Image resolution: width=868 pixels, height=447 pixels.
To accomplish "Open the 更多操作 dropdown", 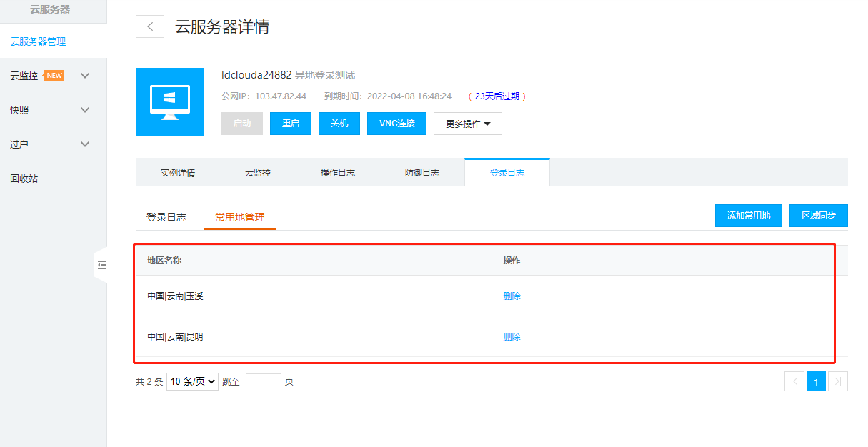I will 468,124.
